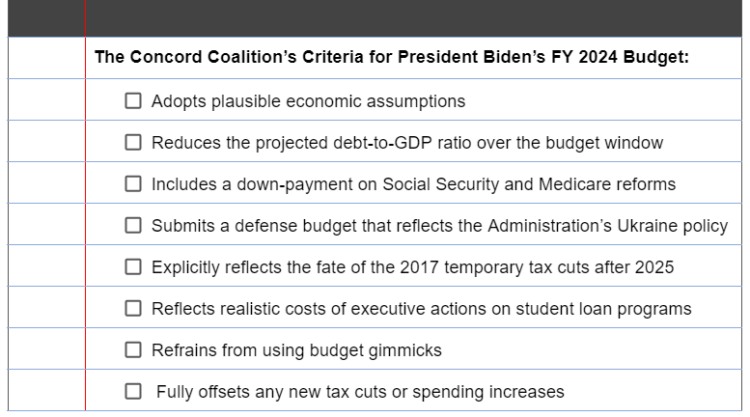Check the 'Adopts plausible economic assumptions' box
Viewport: 750px width, 417px height.
click(x=133, y=101)
